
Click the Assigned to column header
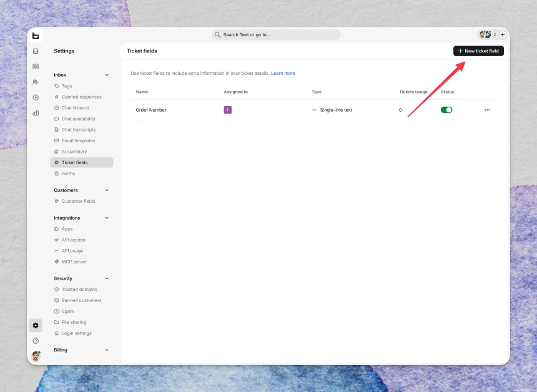tap(235, 92)
